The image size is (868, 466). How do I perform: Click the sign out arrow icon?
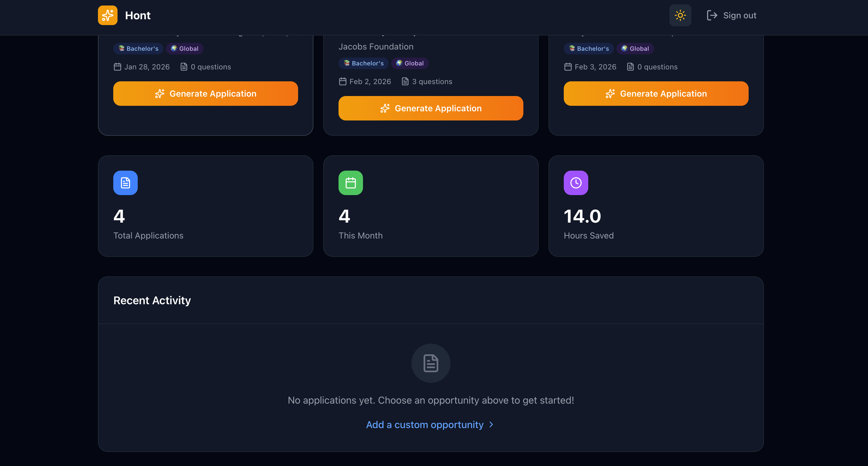click(712, 15)
